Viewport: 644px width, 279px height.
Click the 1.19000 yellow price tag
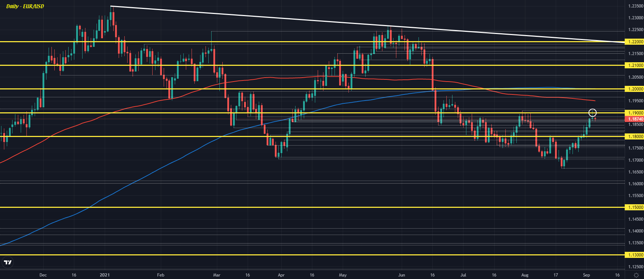coord(634,113)
